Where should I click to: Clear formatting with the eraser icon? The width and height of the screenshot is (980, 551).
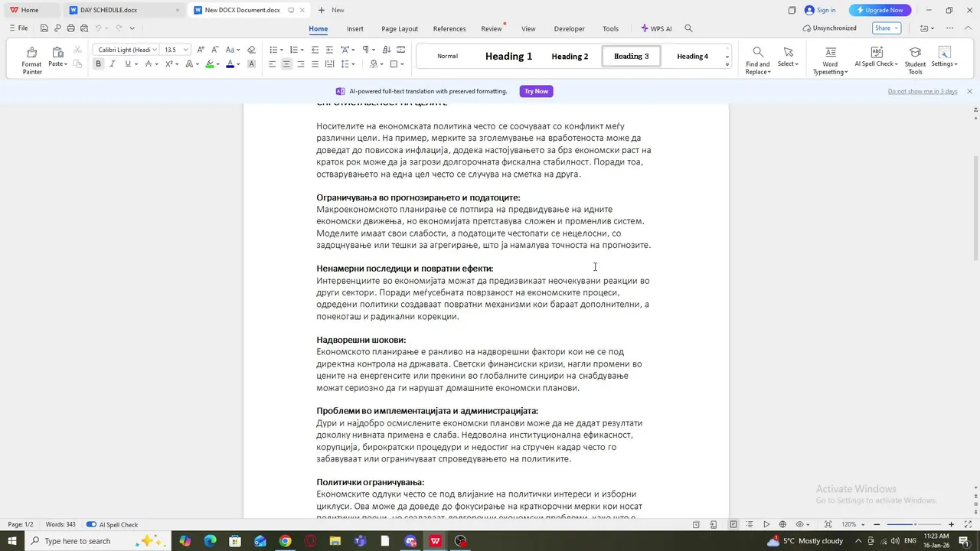pyautogui.click(x=251, y=50)
